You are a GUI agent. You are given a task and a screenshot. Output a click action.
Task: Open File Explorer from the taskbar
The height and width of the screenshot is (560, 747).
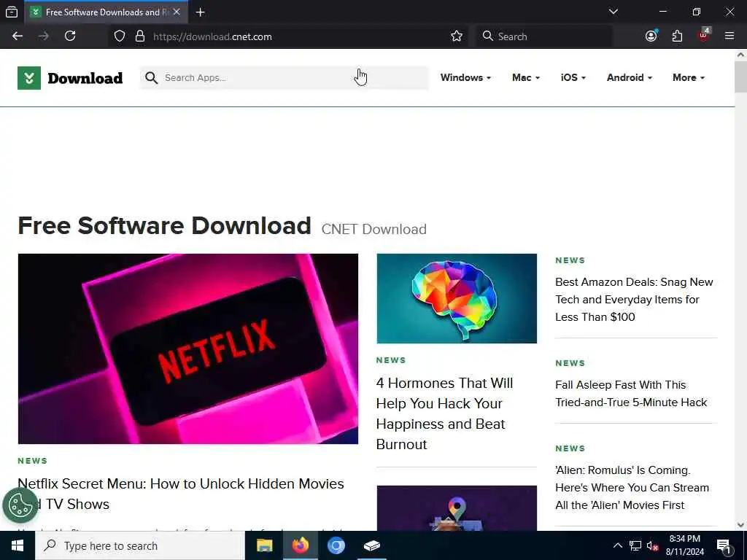pyautogui.click(x=264, y=545)
